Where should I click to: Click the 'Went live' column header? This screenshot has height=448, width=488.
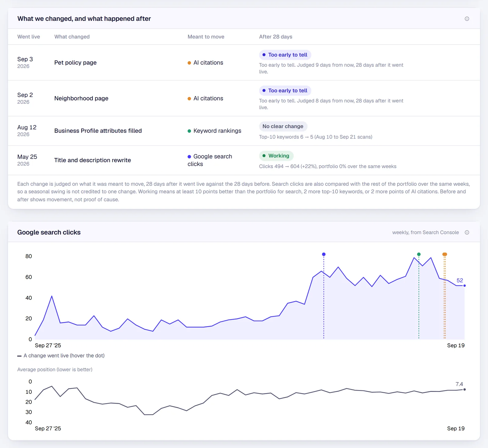[29, 37]
